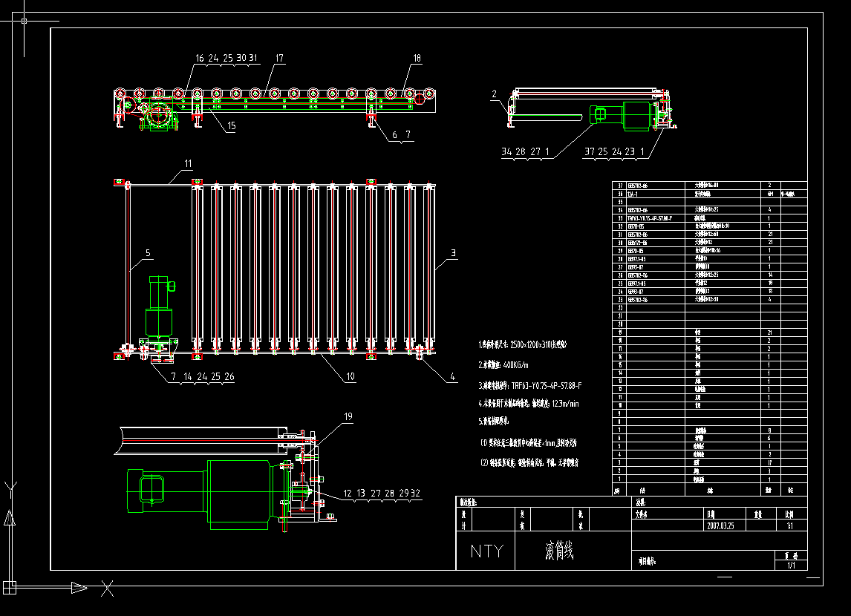
Task: Click callout label "15" below the side view
Action: pyautogui.click(x=231, y=126)
